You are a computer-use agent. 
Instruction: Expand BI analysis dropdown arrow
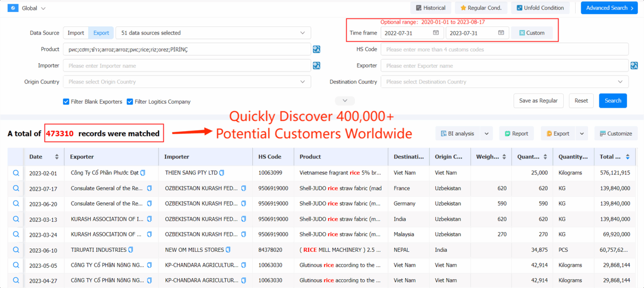pyautogui.click(x=486, y=134)
